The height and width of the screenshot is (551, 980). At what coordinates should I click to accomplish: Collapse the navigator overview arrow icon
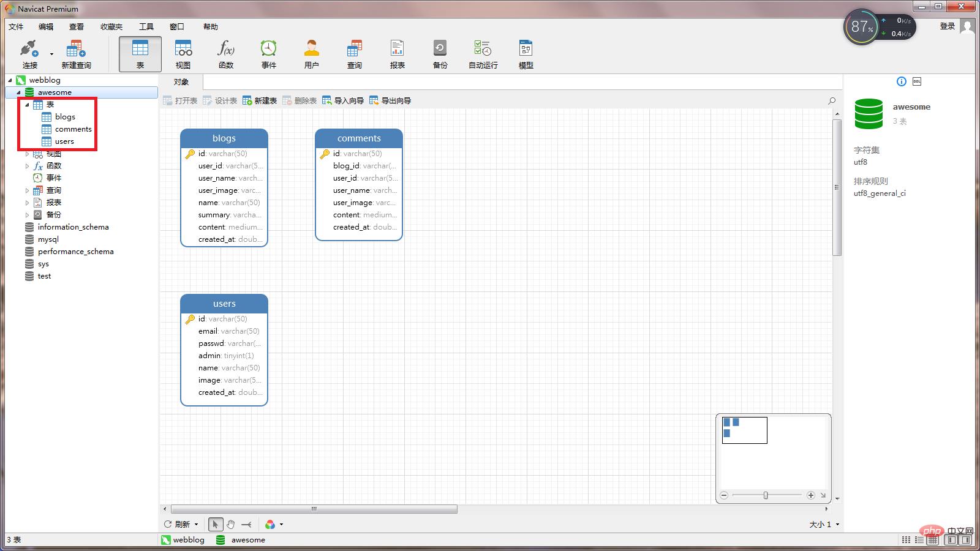[x=823, y=495]
